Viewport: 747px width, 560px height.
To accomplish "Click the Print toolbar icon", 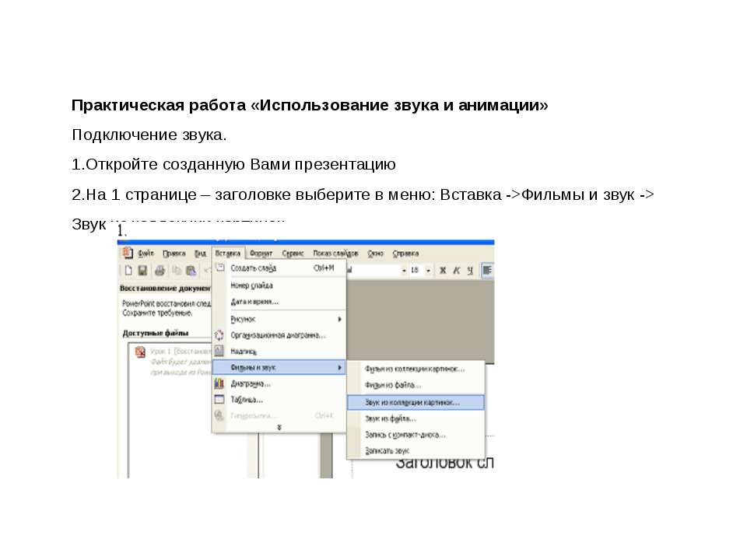I will coord(160,271).
